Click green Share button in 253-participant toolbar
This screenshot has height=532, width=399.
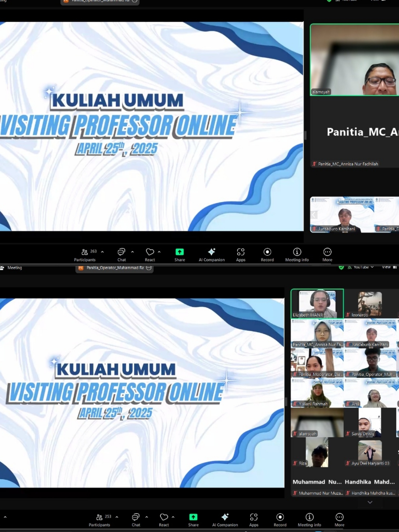click(193, 519)
